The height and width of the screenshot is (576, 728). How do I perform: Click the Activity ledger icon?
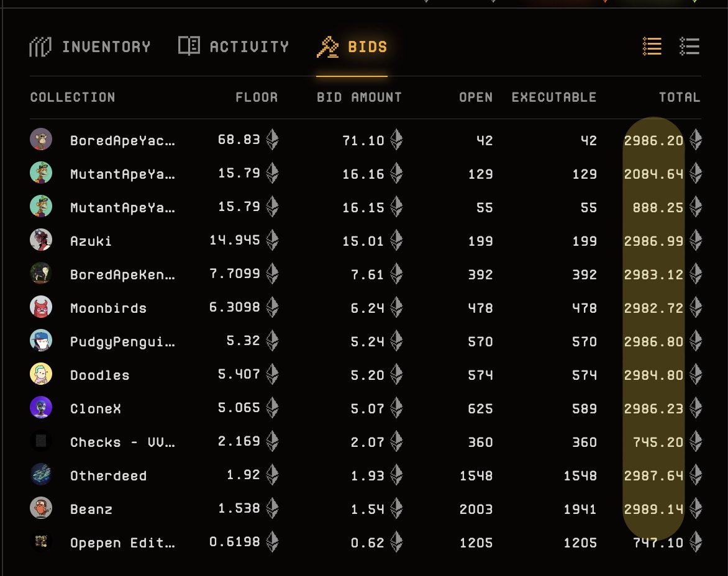[x=189, y=45]
